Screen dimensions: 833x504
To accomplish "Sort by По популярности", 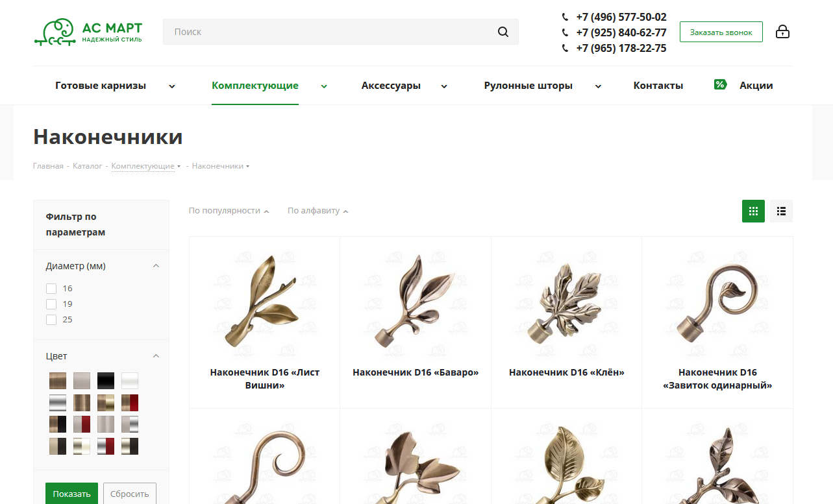I will [x=229, y=211].
